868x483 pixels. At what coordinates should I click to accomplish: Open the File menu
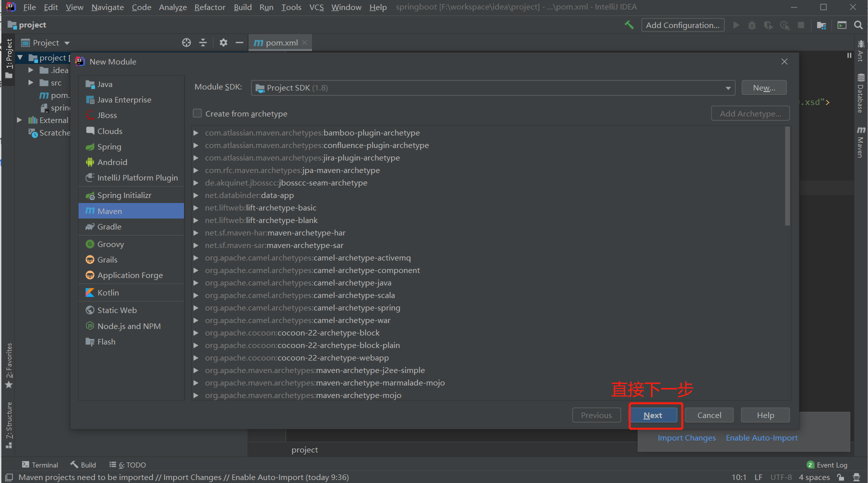coord(29,7)
